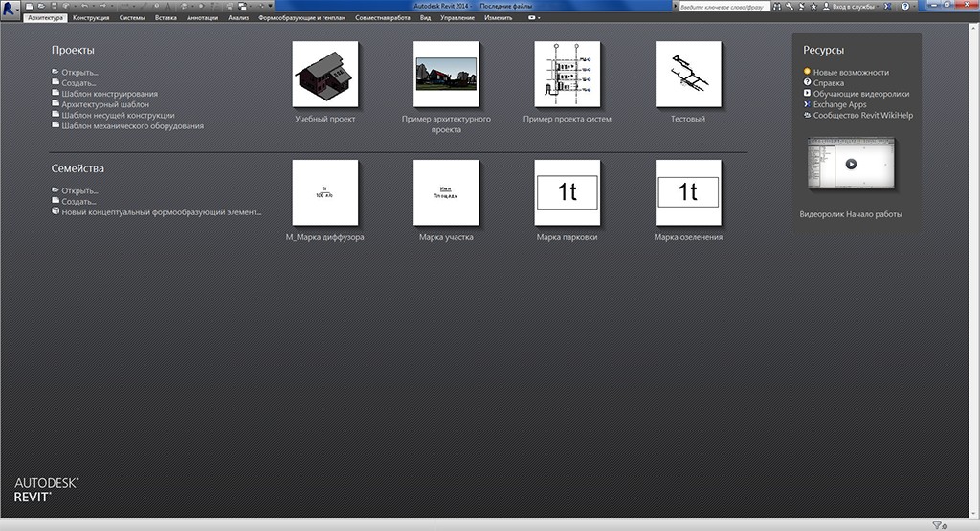Switch to the Вставка ribbon tab
The height and width of the screenshot is (531, 980).
coord(166,17)
